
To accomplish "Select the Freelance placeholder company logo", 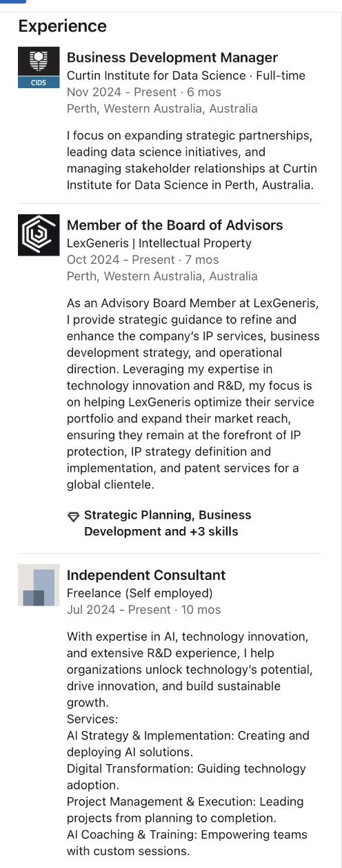I will [39, 585].
